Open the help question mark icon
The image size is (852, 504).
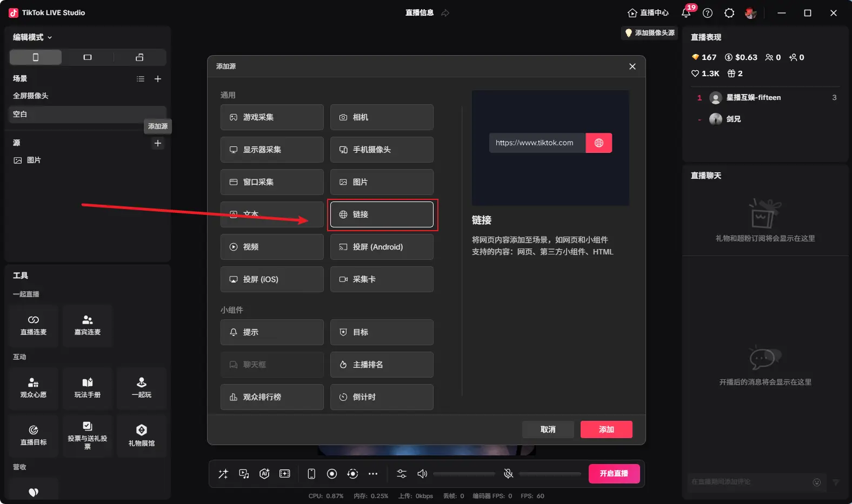coord(708,13)
